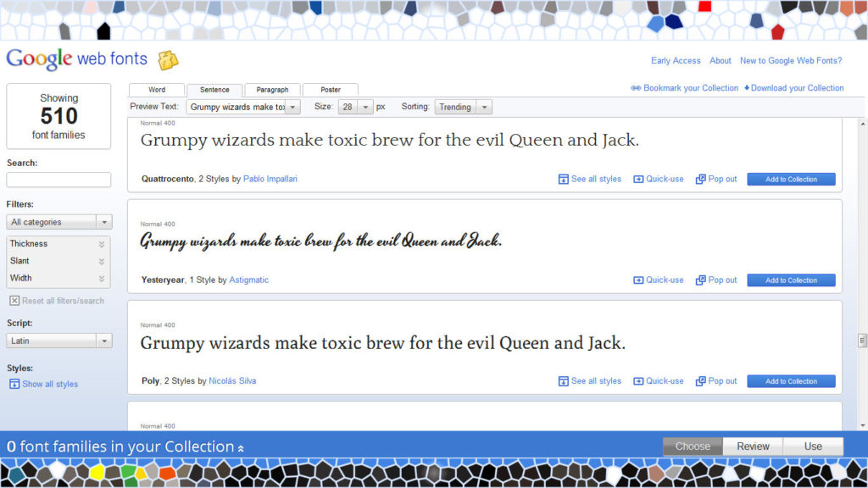Click Pop out icon for Quattrocento font
The image size is (868, 488).
click(700, 180)
